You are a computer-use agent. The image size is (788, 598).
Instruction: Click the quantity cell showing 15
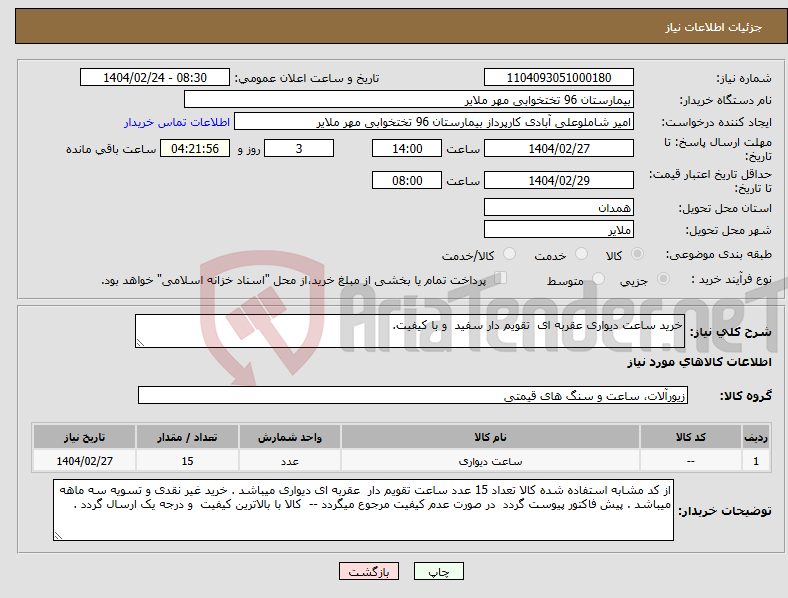click(x=187, y=461)
